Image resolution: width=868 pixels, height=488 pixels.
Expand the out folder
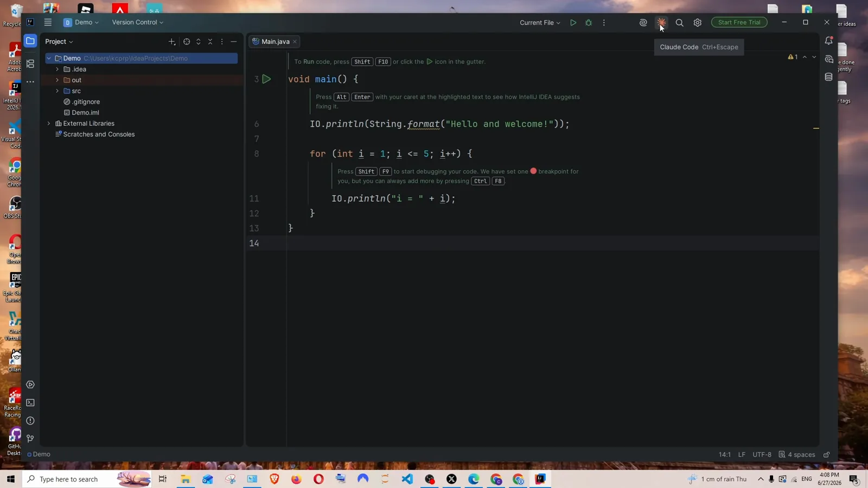tap(58, 80)
